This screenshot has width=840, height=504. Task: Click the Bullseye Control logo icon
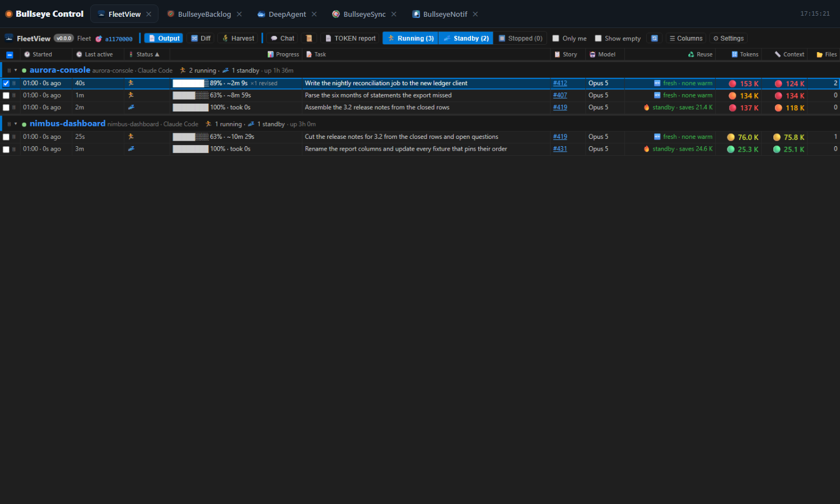tap(9, 14)
